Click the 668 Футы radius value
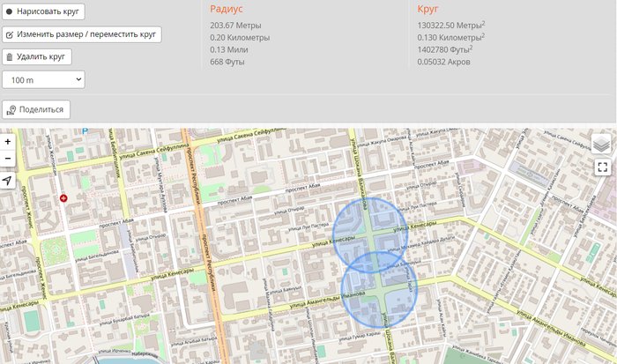The image size is (617, 364). 227,63
